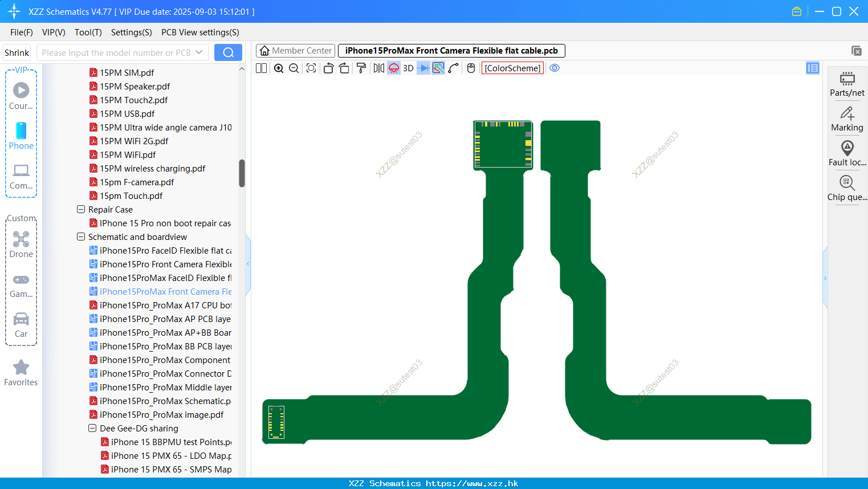Collapse Schematic and boardview folder
The image size is (868, 489).
(81, 237)
